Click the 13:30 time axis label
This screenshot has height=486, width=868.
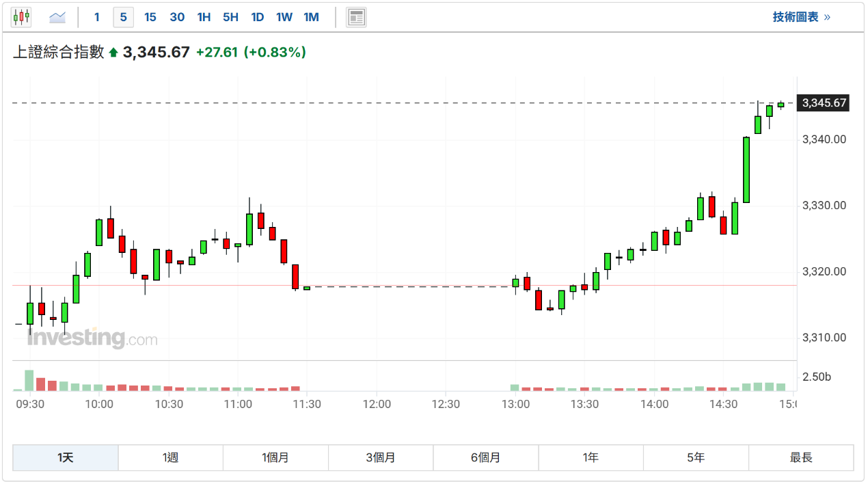[584, 405]
